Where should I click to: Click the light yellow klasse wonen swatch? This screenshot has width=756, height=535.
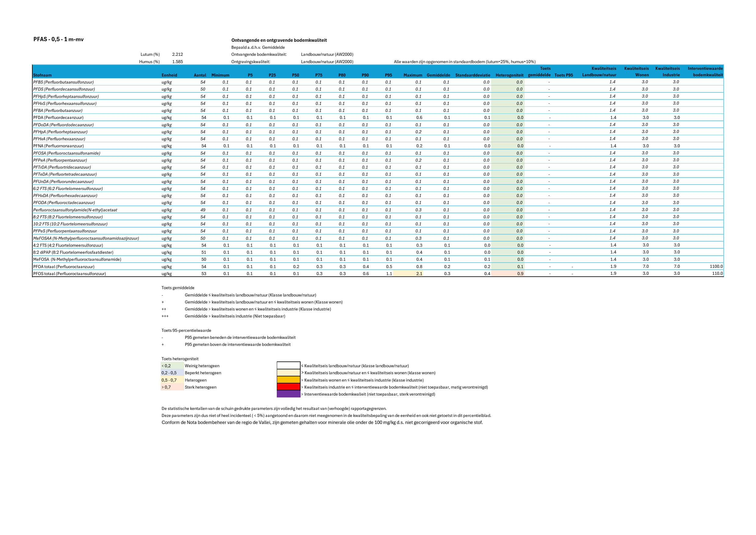coord(288,373)
